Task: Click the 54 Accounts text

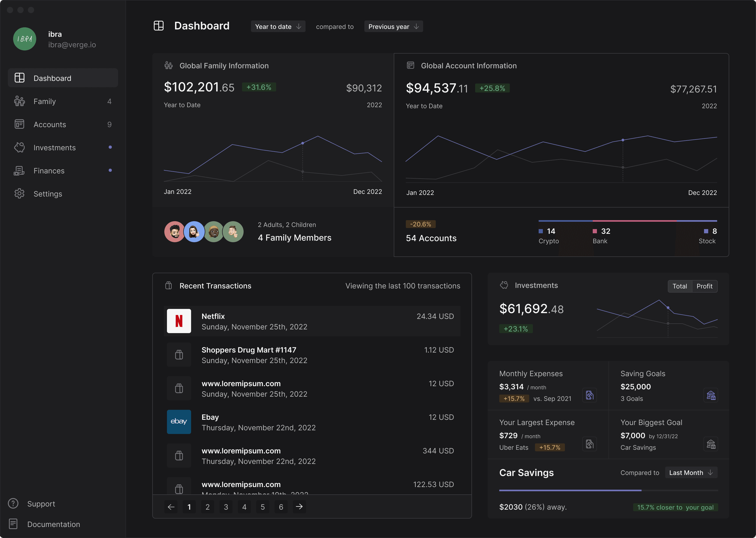Action: coord(431,238)
